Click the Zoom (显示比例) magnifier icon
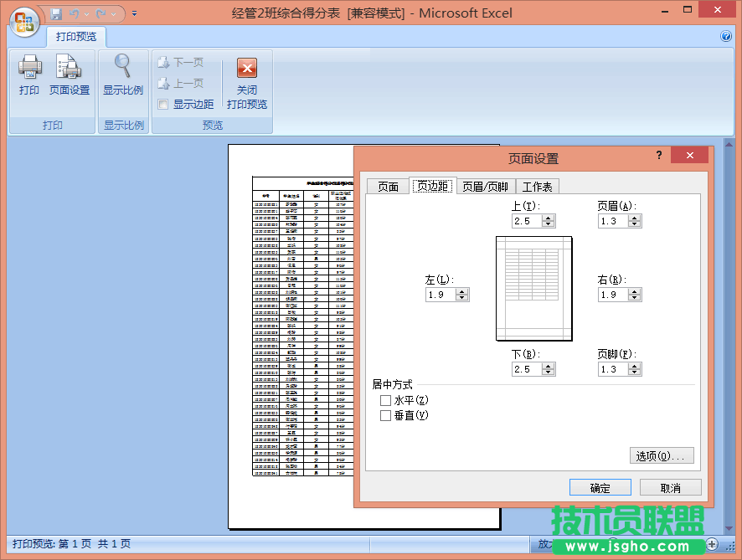The height and width of the screenshot is (560, 742). click(x=123, y=68)
